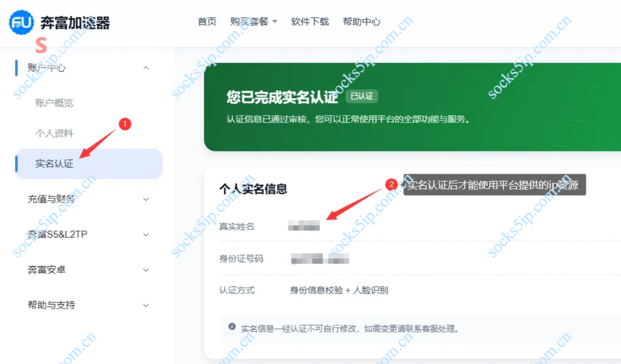Click the 帮助与支持 sidebar heading

click(x=52, y=305)
